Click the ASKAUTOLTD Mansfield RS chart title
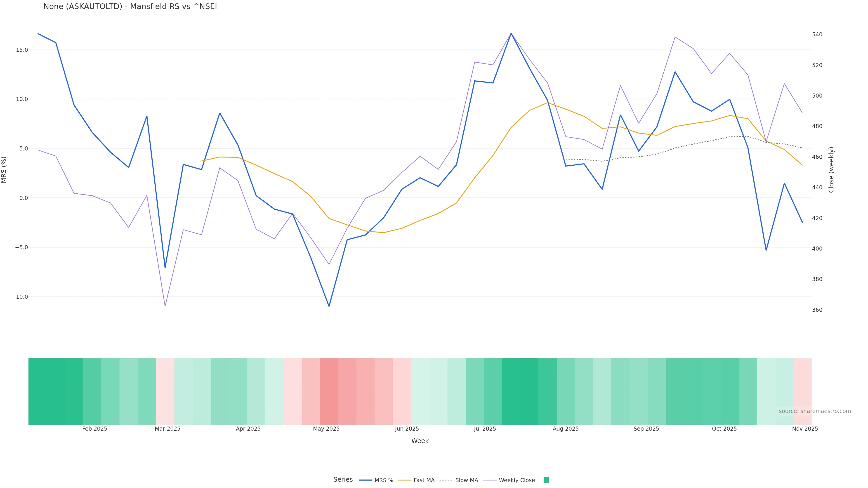Screen dimensions: 868x488 (x=130, y=7)
